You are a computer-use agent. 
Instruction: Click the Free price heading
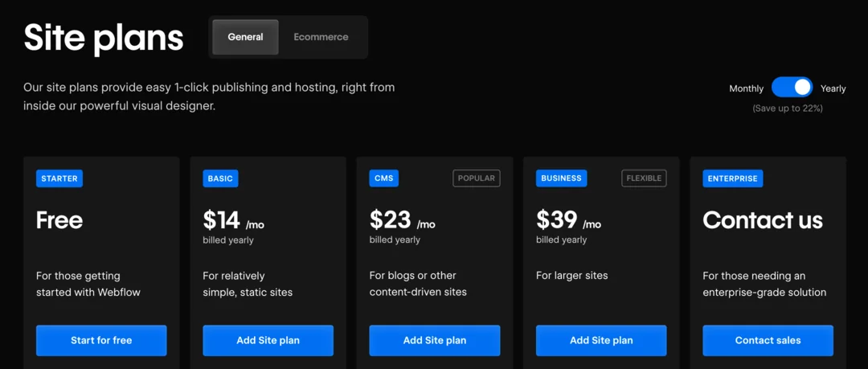click(59, 220)
